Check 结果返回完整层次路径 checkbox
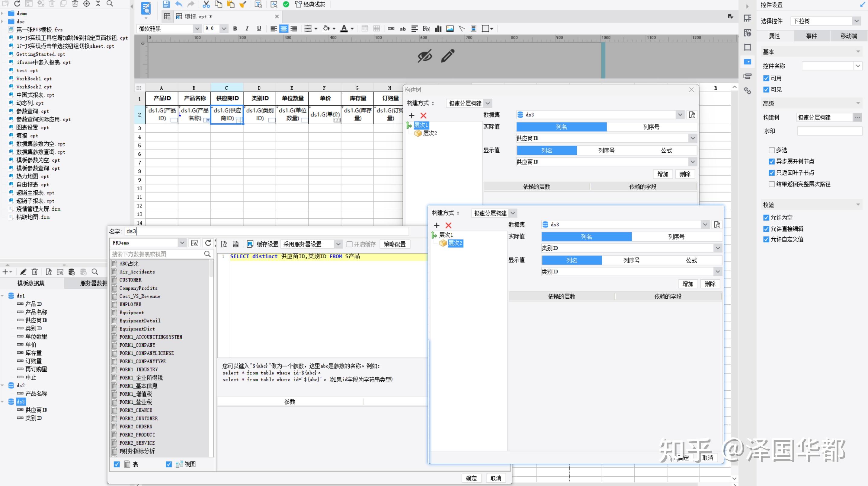The width and height of the screenshot is (868, 486). [772, 184]
